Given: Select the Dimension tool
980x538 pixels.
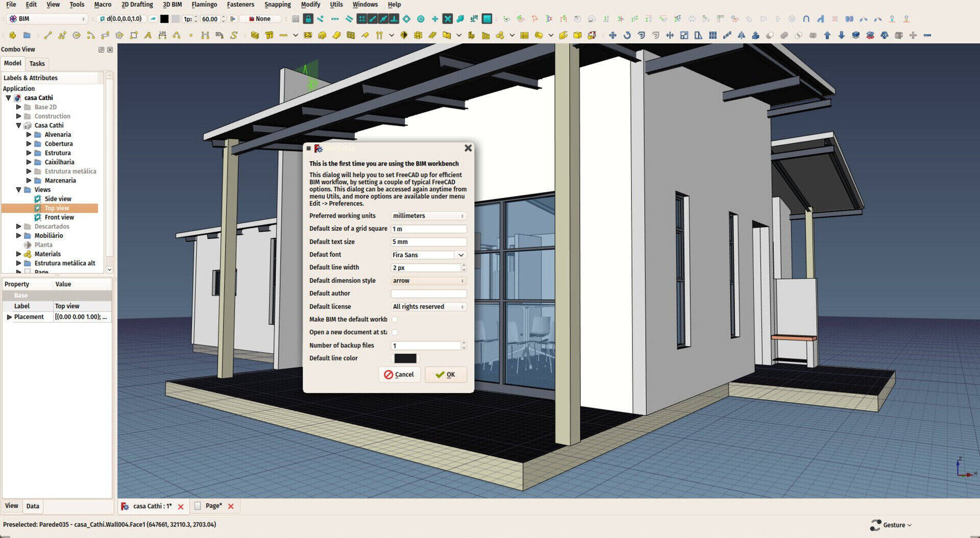Looking at the screenshot, I should click(x=162, y=35).
